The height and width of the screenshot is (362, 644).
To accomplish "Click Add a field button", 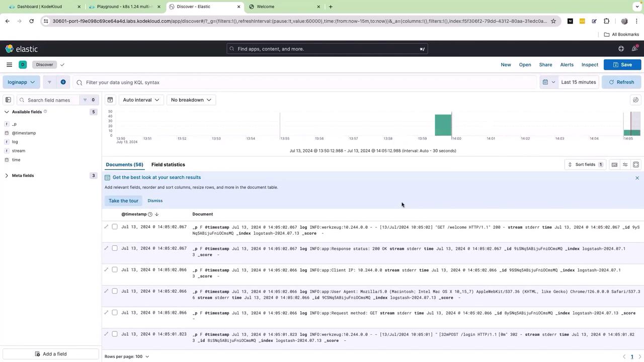I will tap(50, 354).
